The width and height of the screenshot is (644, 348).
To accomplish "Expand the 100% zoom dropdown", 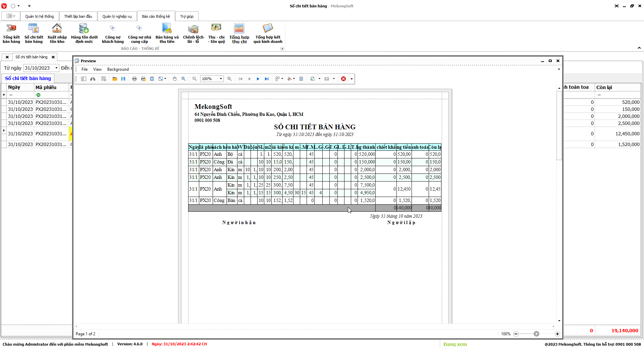I will click(x=221, y=79).
